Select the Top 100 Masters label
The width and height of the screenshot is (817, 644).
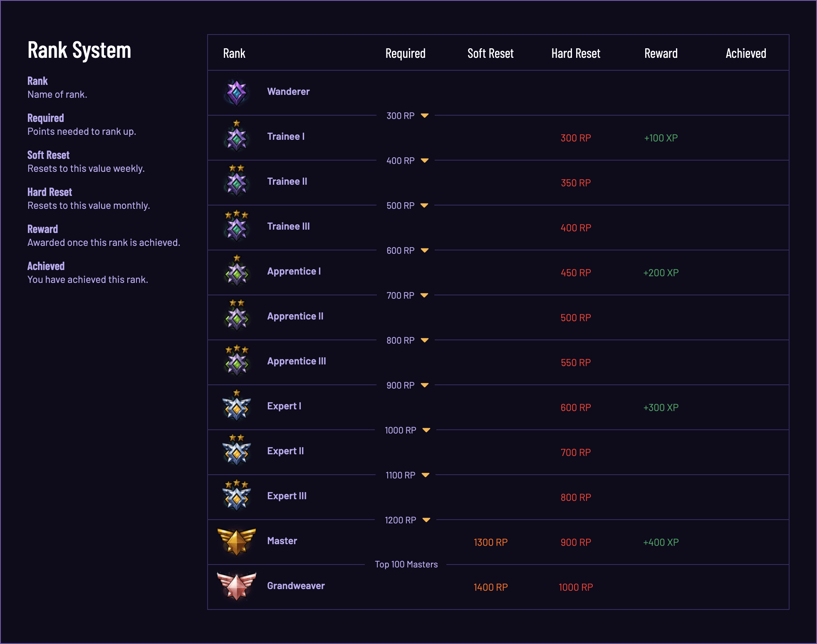[406, 565]
